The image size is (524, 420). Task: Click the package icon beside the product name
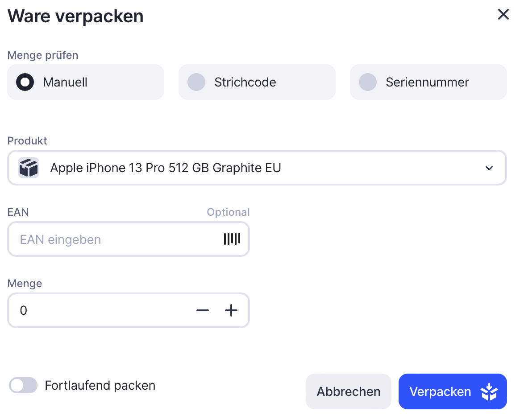point(29,168)
